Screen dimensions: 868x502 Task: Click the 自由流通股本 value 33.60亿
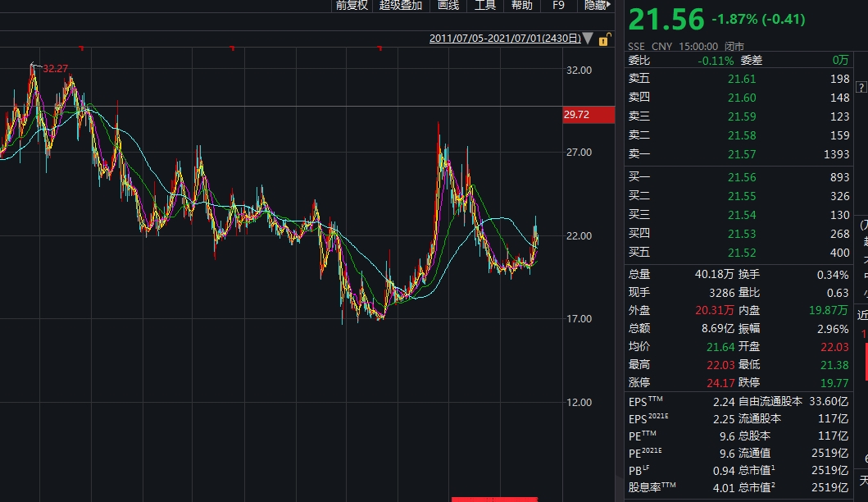coord(829,401)
